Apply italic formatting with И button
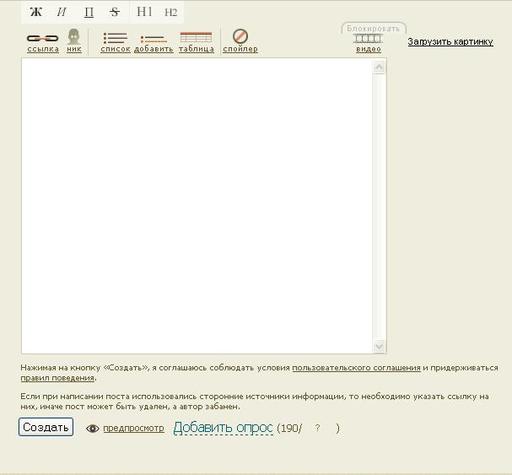The height and width of the screenshot is (475, 512). click(x=62, y=12)
